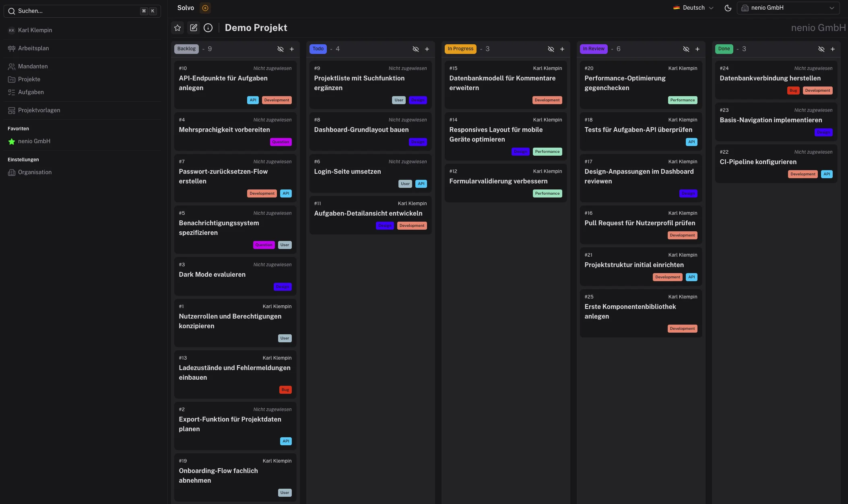Open card Responsives Layout für mobile Geräte
The image size is (848, 504).
505,136
